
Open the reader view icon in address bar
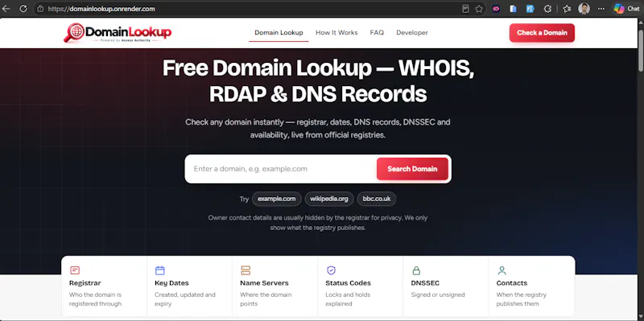(465, 9)
